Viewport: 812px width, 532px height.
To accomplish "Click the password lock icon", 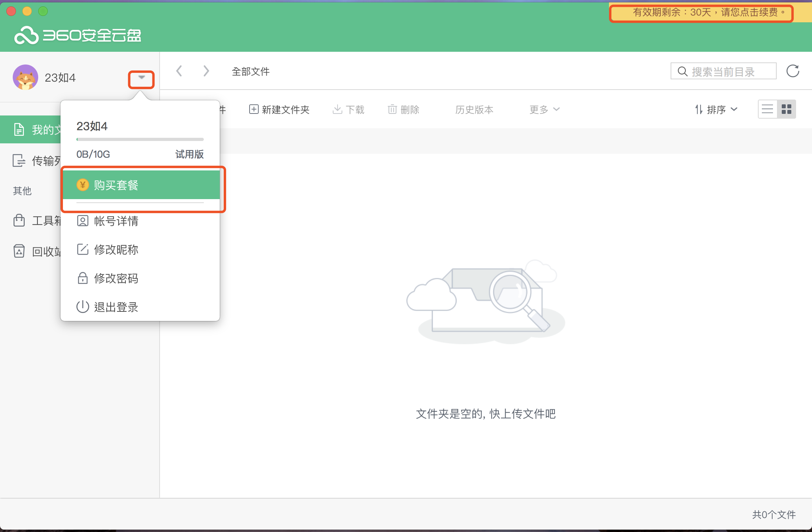I will (82, 278).
